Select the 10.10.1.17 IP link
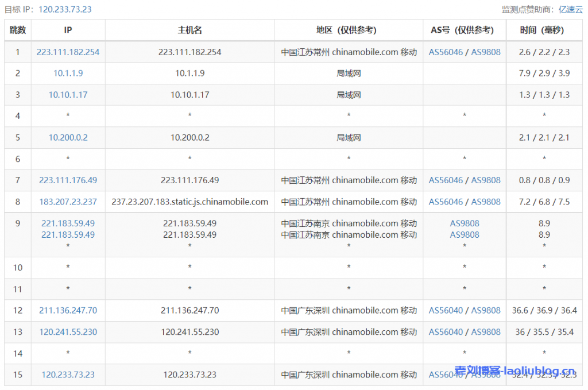The height and width of the screenshot is (390, 588). tap(68, 95)
